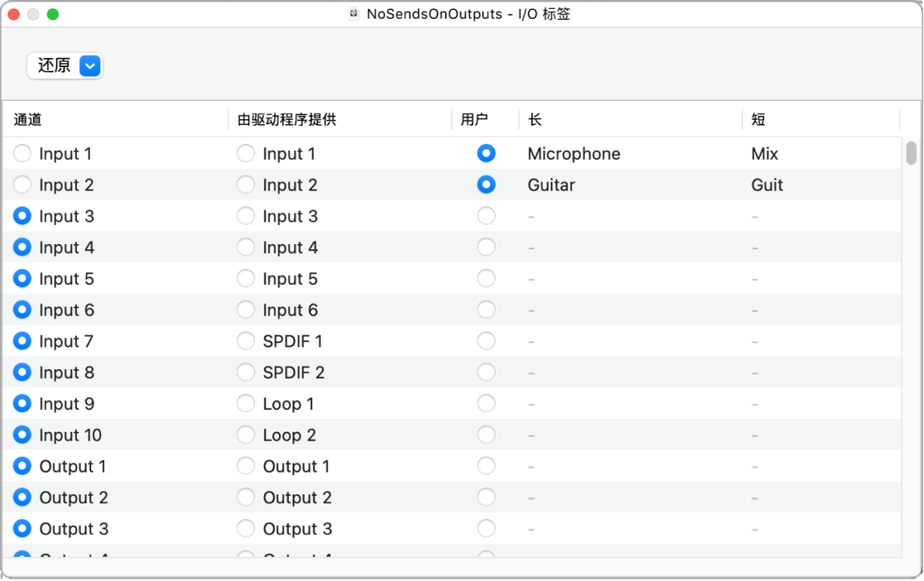Click the Guit short-name field
The height and width of the screenshot is (581, 924).
(x=766, y=185)
